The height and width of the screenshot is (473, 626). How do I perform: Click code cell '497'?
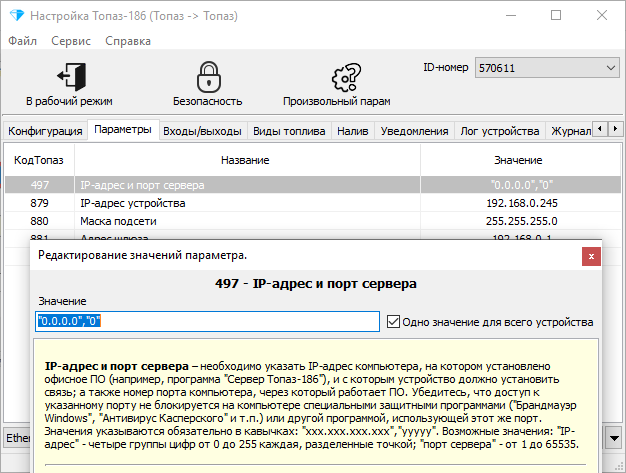click(x=40, y=185)
